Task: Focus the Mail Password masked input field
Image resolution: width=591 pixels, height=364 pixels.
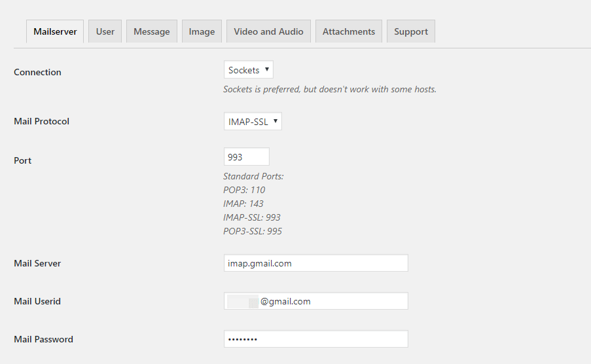Action: point(315,339)
